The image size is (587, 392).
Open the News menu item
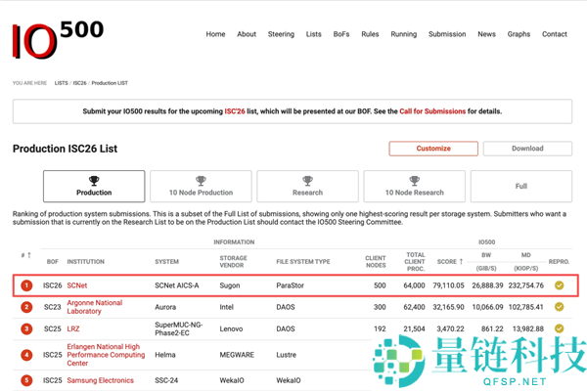pos(486,34)
